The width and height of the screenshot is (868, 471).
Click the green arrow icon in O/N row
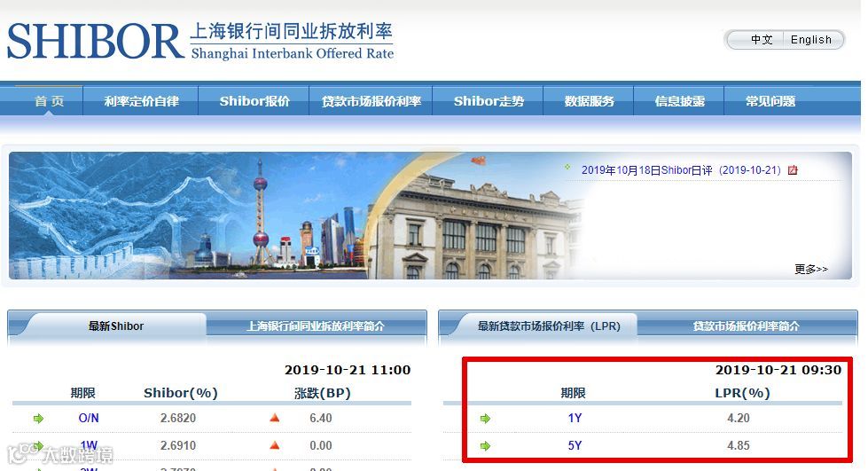(x=38, y=419)
